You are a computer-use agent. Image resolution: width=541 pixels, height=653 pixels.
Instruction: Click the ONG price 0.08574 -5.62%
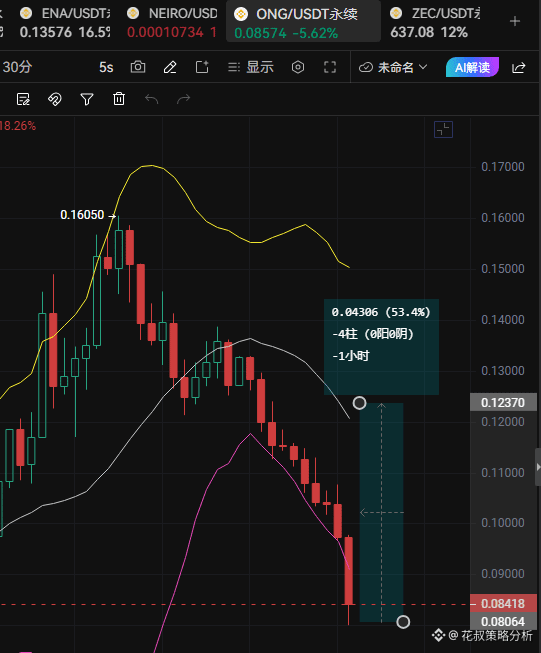coord(286,33)
